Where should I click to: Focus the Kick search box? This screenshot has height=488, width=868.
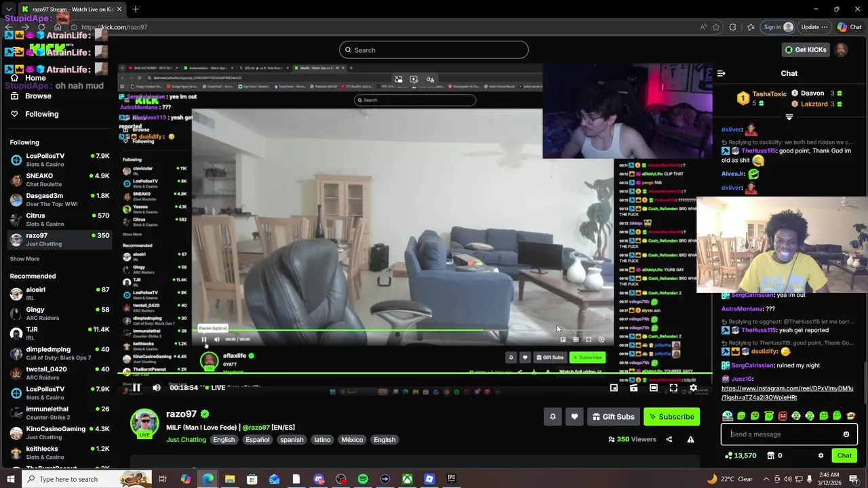click(434, 49)
